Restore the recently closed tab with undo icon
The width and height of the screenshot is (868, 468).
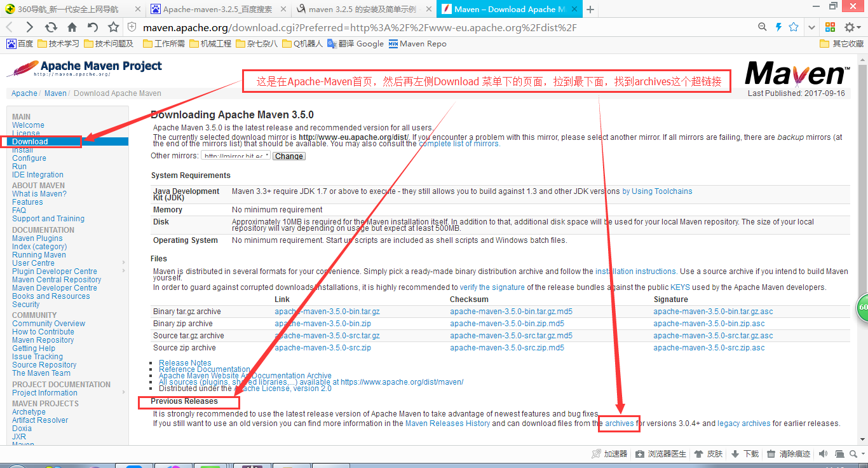93,27
